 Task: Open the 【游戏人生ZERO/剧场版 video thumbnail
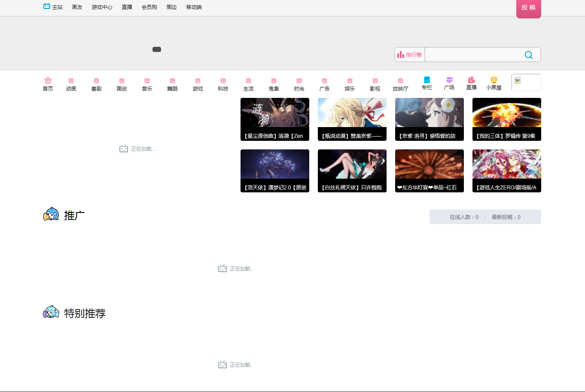(x=507, y=171)
